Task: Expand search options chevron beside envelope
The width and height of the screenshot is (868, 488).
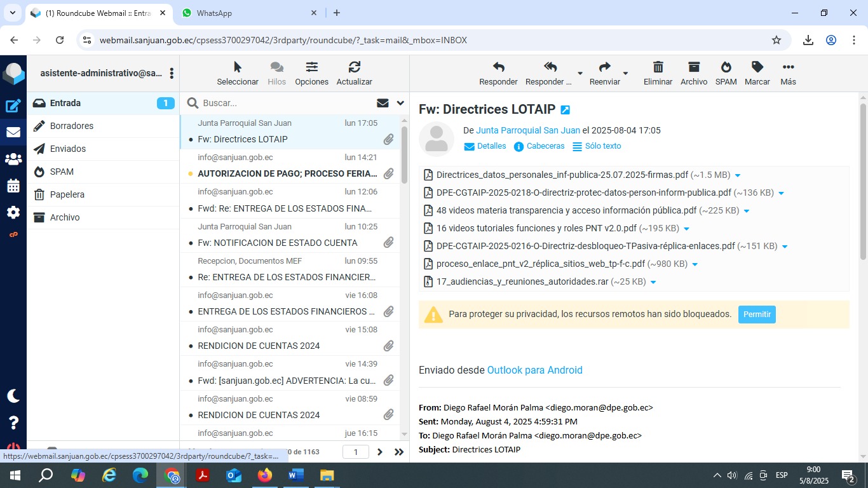Action: point(400,103)
